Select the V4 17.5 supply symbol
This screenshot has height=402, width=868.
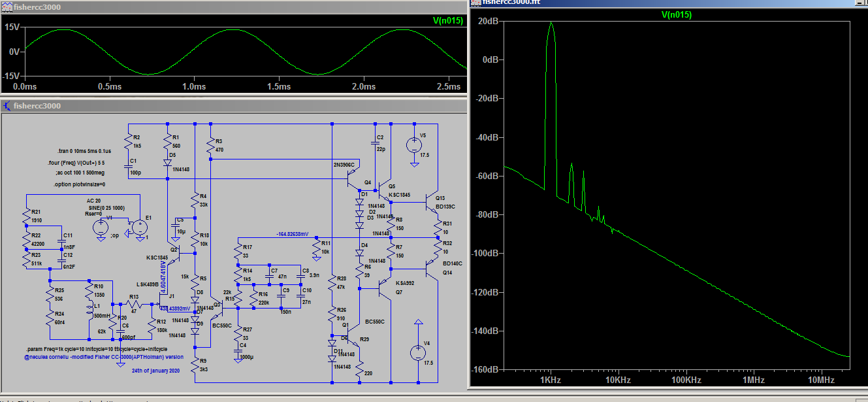coord(418,353)
